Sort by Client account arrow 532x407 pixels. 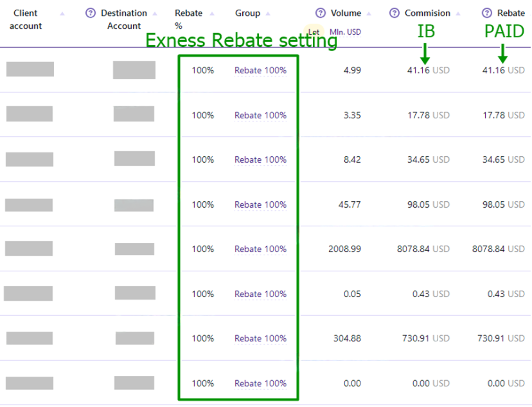[x=62, y=14]
